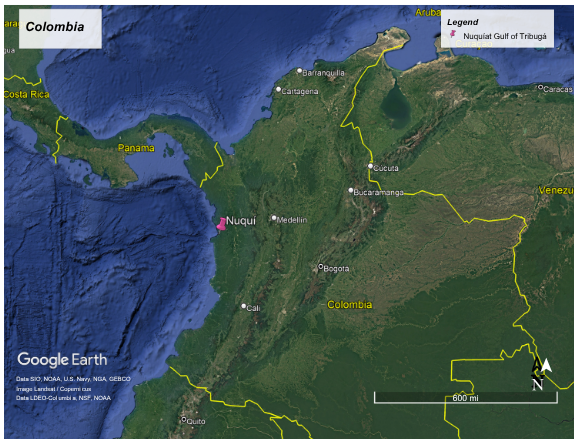Select the Cali city marker dot

(x=243, y=306)
